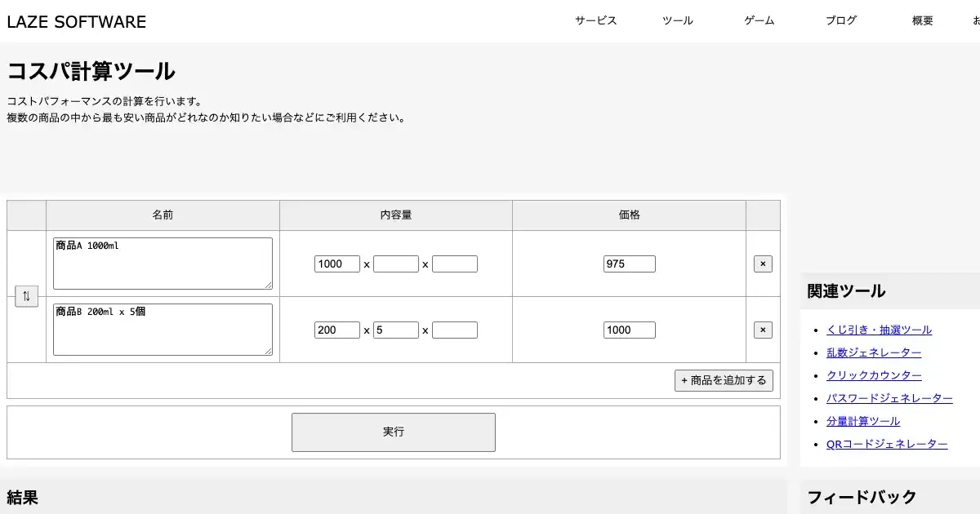
Task: Click the 実行 button
Action: click(393, 432)
